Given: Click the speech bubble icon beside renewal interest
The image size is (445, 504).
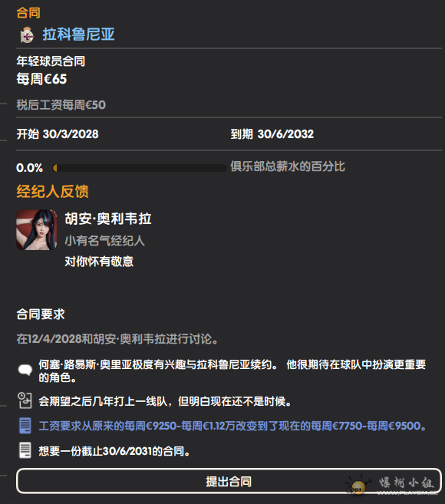Looking at the screenshot, I should (25, 370).
